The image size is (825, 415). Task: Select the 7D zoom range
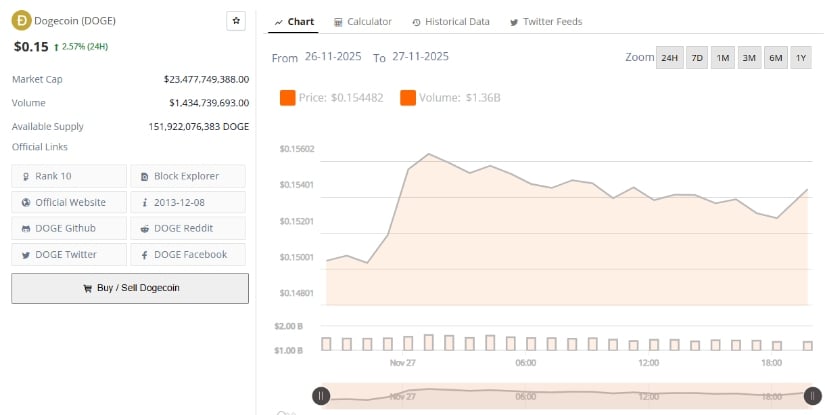(x=697, y=58)
